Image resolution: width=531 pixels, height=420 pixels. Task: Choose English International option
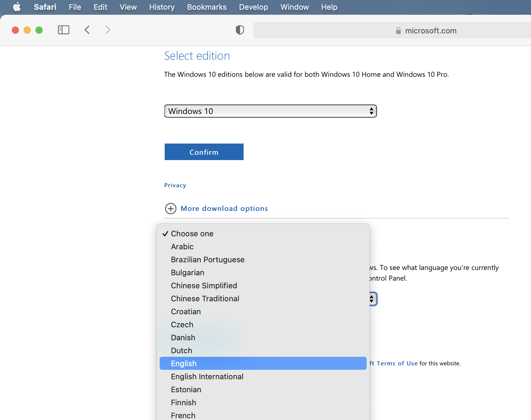click(263, 377)
